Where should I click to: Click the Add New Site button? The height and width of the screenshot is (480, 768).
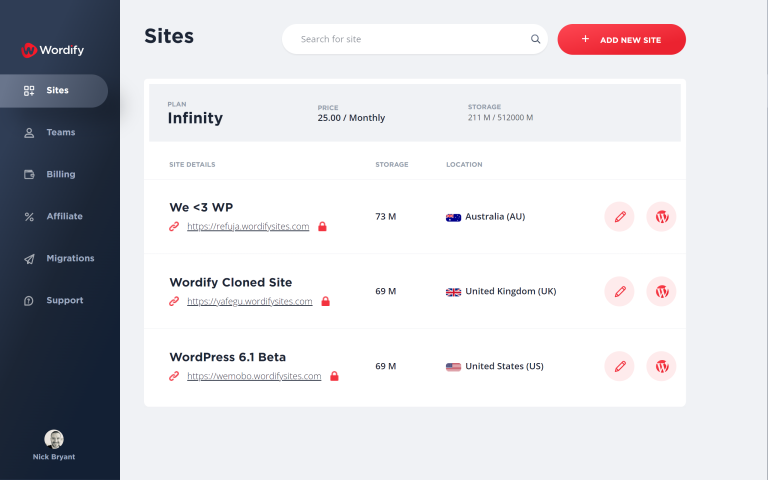coord(622,40)
